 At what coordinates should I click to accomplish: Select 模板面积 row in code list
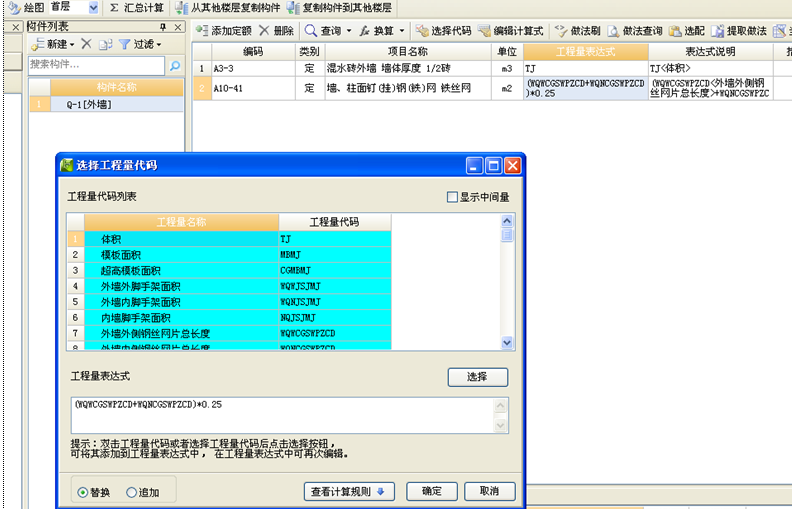click(x=229, y=254)
